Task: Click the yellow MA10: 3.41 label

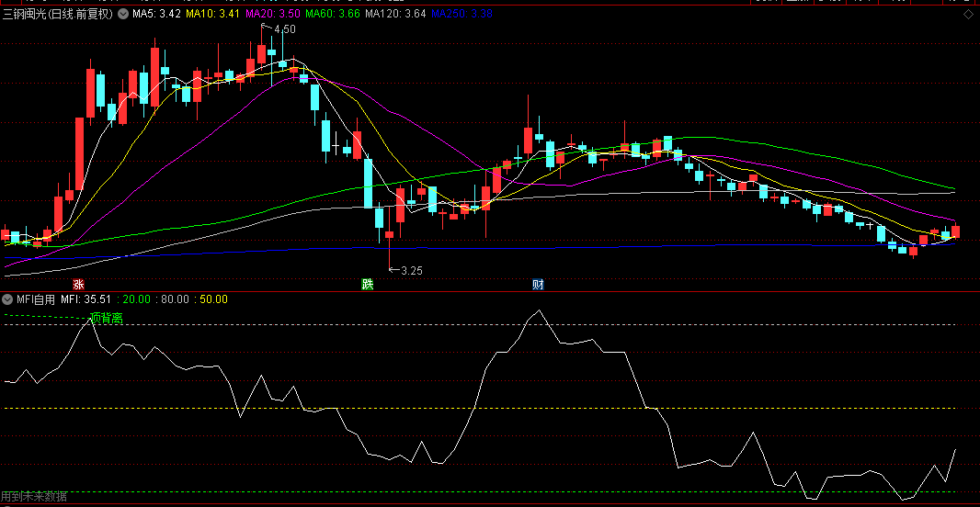Action: (213, 13)
